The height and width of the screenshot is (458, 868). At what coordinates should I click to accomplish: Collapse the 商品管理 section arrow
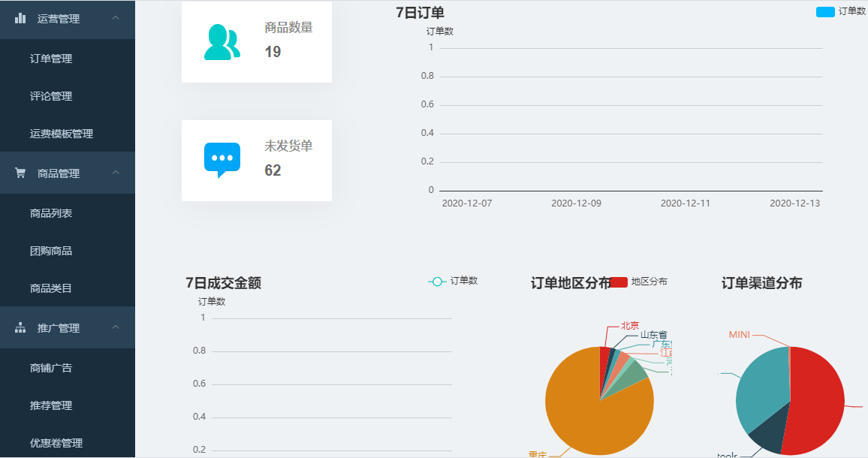click(x=116, y=173)
